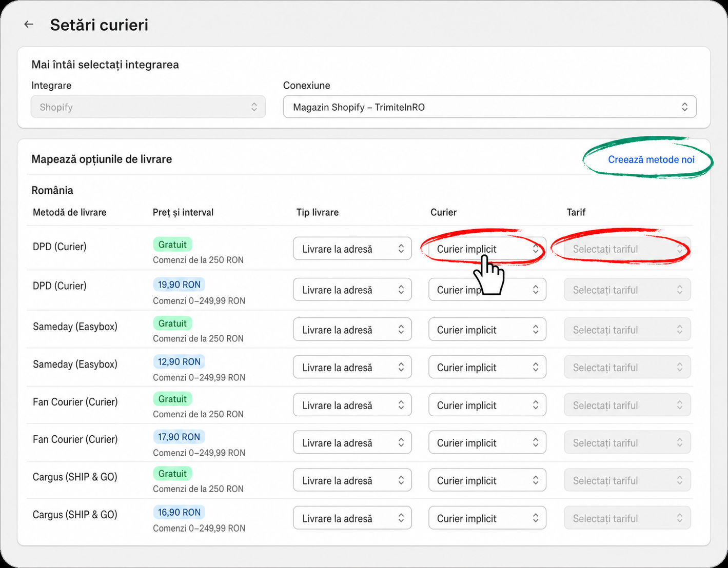Open Tip livrare for free Fan Courier row
The height and width of the screenshot is (568, 728).
pyautogui.click(x=352, y=405)
